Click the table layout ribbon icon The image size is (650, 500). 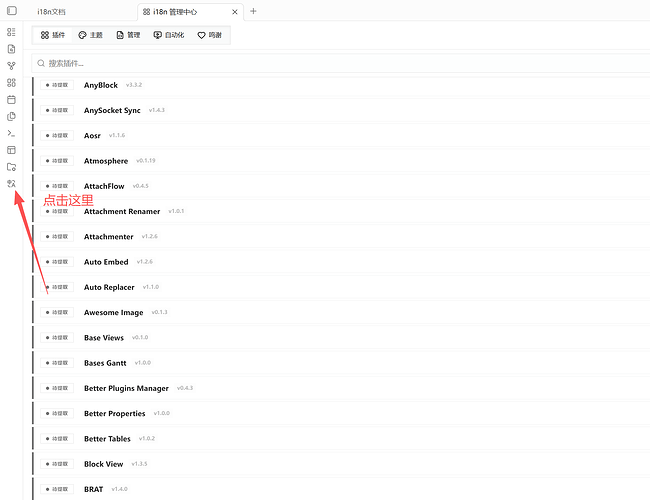point(11,150)
